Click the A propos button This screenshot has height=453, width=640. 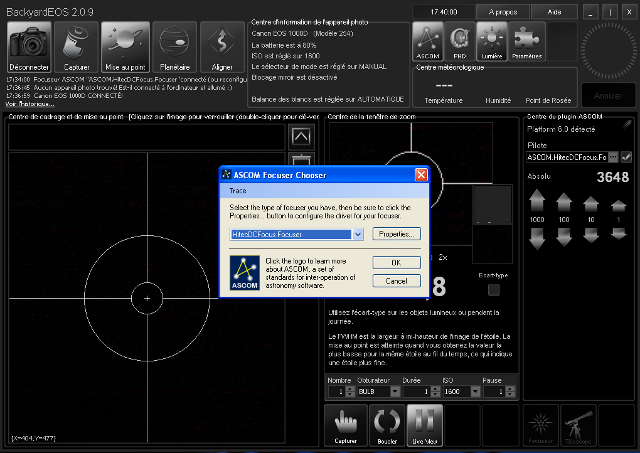click(x=503, y=12)
